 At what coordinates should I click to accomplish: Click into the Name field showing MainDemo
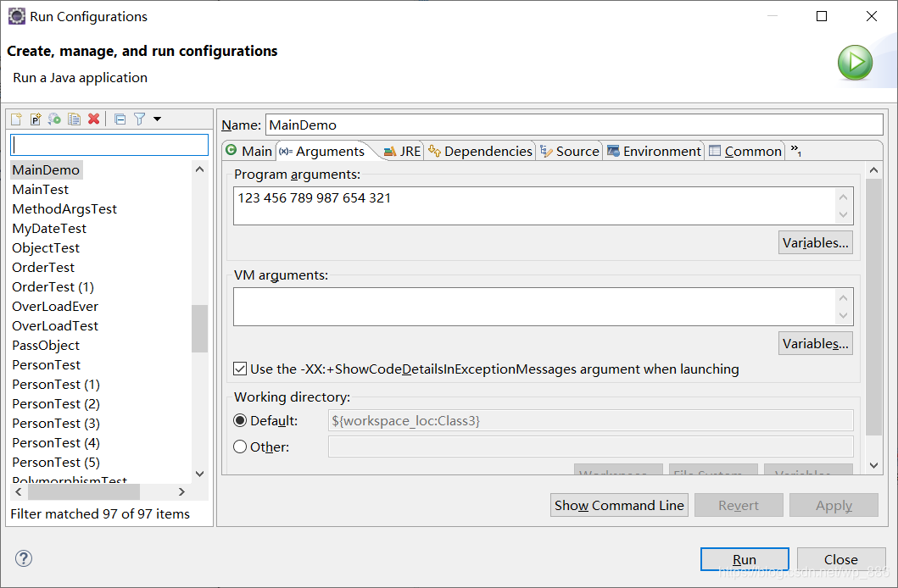[574, 125]
